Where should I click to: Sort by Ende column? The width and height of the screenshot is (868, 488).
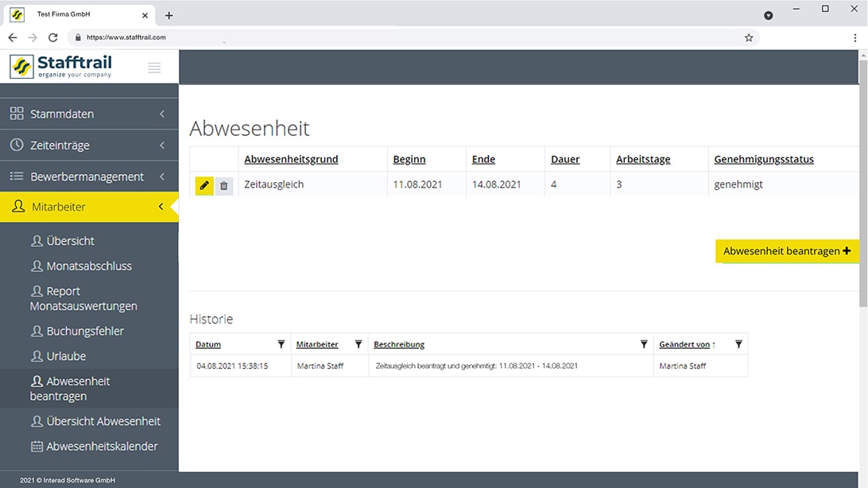pyautogui.click(x=483, y=159)
